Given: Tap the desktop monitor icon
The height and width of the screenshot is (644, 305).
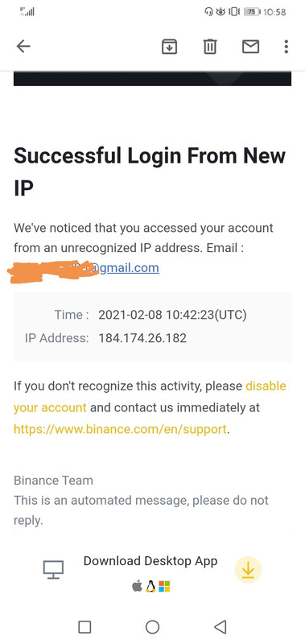Looking at the screenshot, I should [x=53, y=570].
